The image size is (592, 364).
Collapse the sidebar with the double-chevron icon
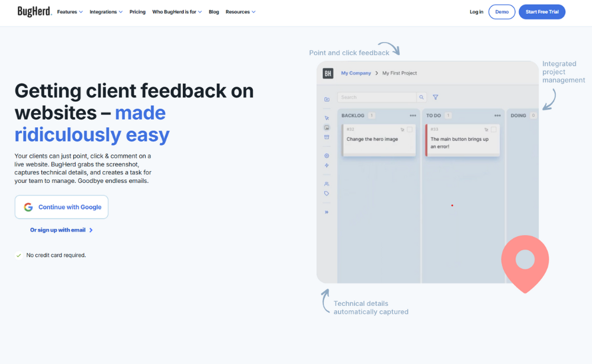coord(326,211)
